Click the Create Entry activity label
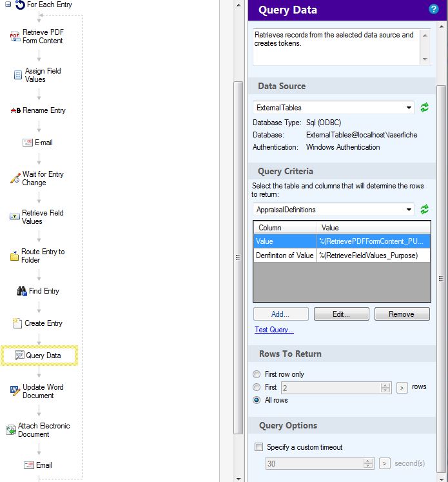 point(43,323)
